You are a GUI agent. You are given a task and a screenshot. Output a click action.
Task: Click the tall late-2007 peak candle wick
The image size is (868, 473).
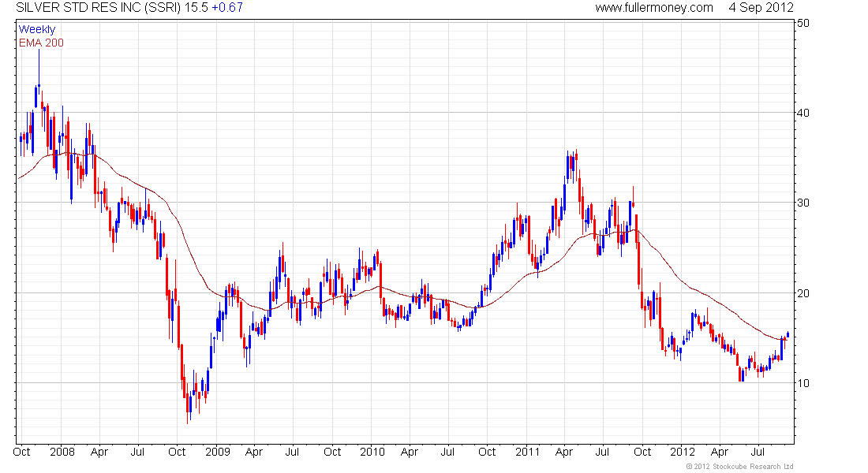[x=39, y=69]
